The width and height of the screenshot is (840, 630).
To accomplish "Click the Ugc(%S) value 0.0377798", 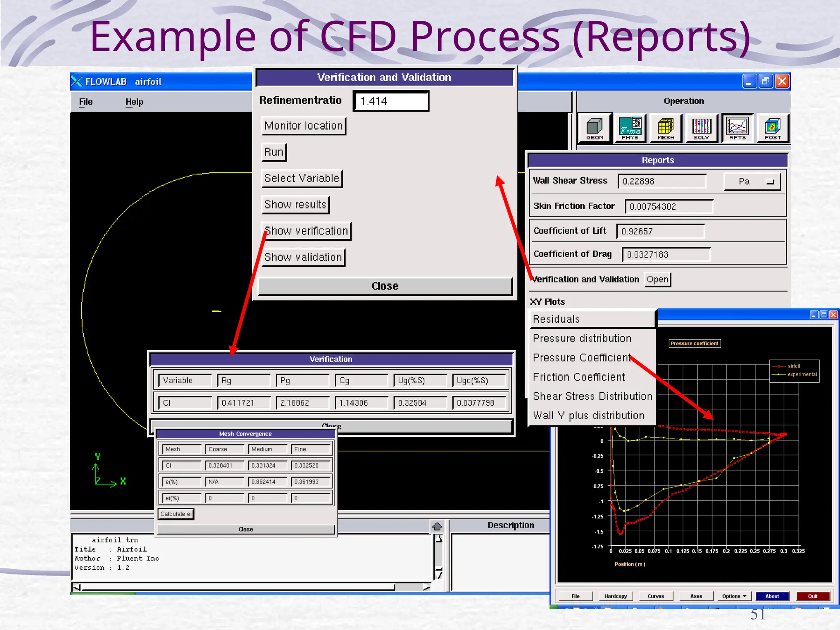I will (479, 403).
